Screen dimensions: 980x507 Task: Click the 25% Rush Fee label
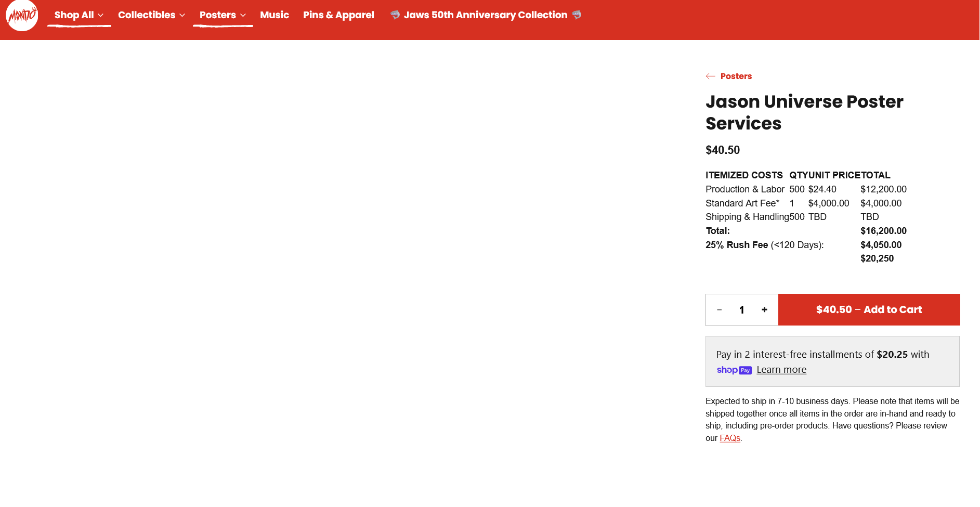click(x=737, y=245)
